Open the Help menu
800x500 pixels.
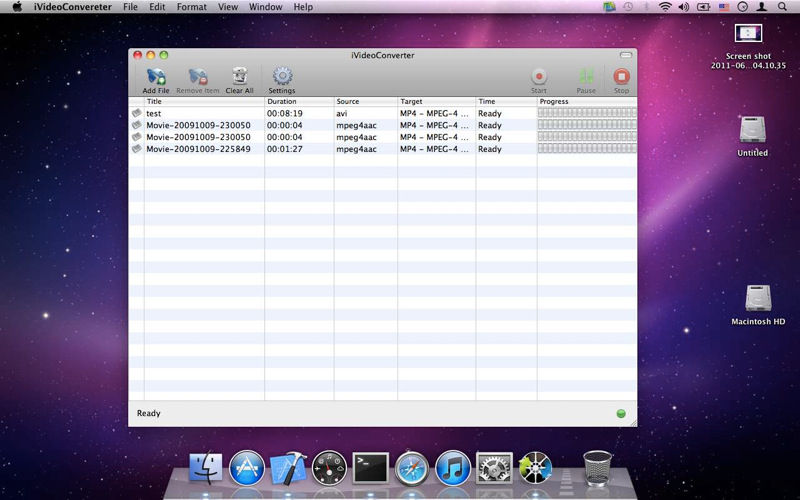[303, 7]
